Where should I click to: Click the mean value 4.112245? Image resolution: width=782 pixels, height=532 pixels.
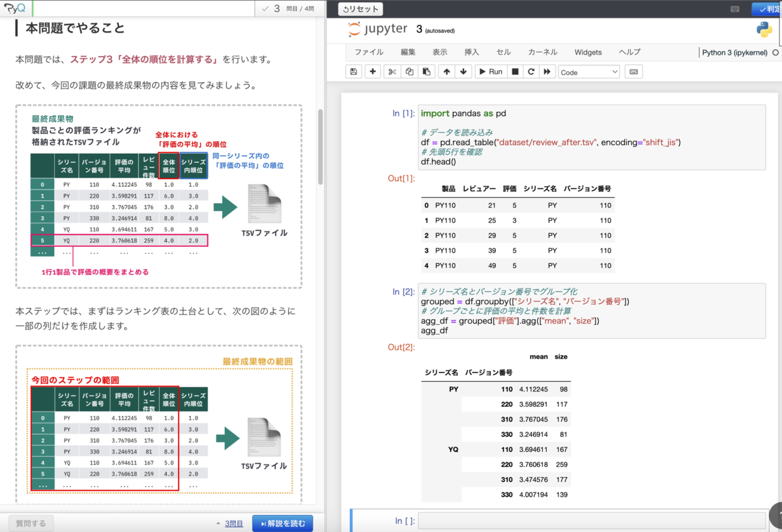click(x=534, y=389)
